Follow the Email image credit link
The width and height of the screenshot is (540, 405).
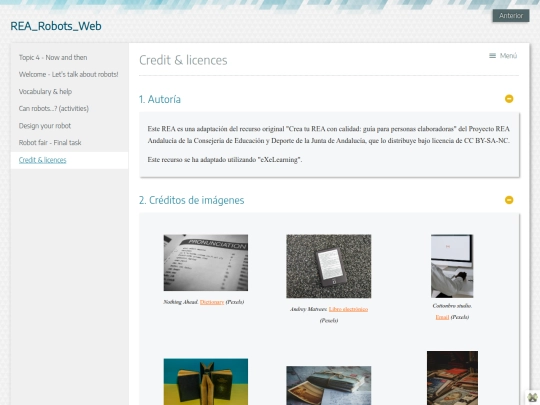442,317
